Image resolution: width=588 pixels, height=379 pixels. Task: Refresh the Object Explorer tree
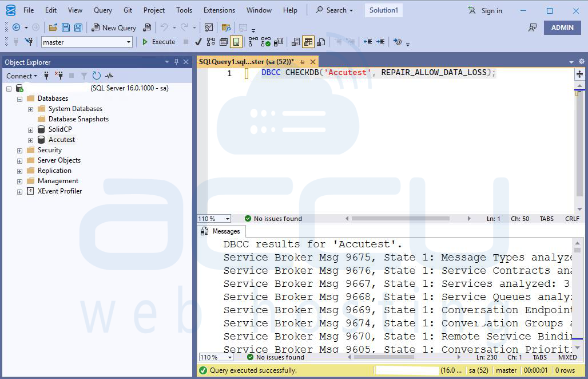(x=96, y=76)
